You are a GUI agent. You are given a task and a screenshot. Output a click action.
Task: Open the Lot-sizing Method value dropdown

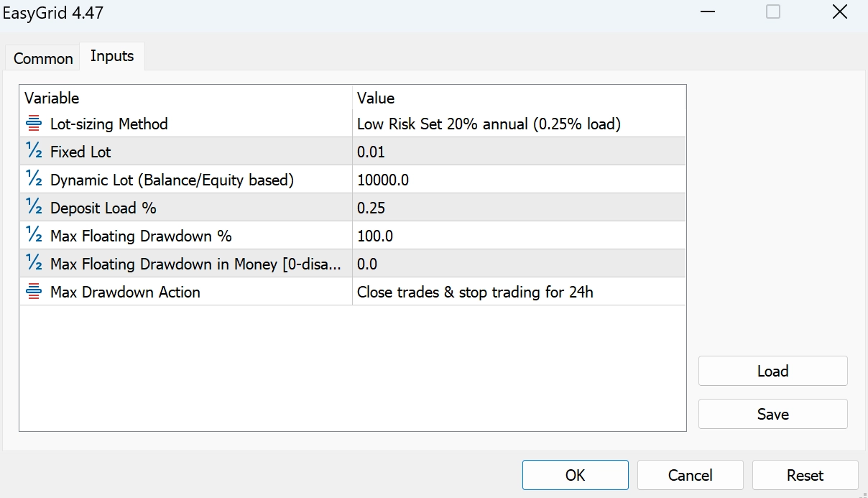tap(517, 124)
